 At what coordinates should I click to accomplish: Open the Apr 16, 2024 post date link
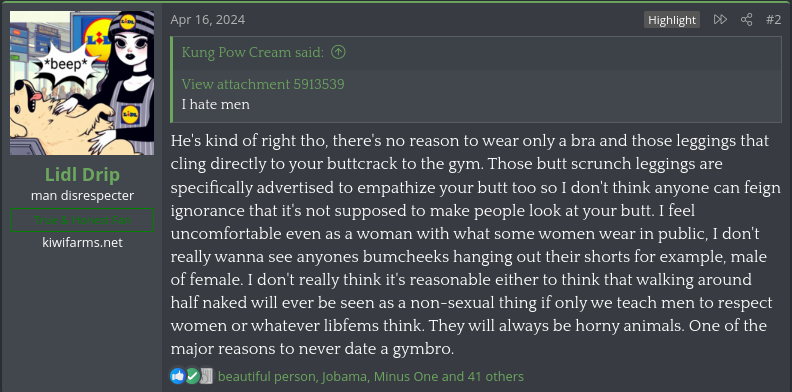click(208, 20)
